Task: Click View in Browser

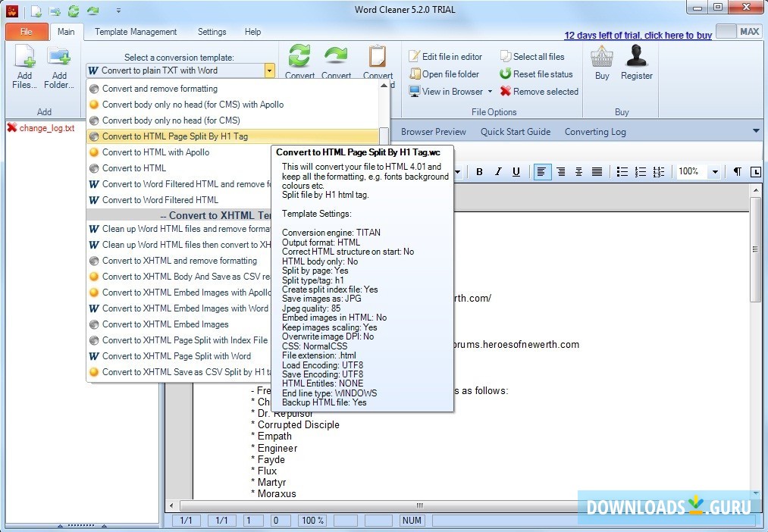Action: (447, 92)
